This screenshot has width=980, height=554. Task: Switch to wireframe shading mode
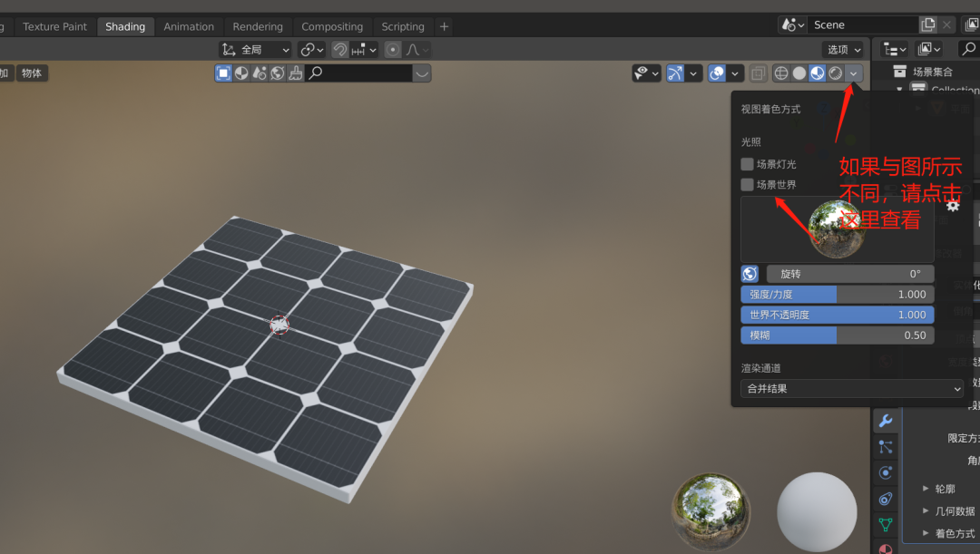(x=781, y=73)
